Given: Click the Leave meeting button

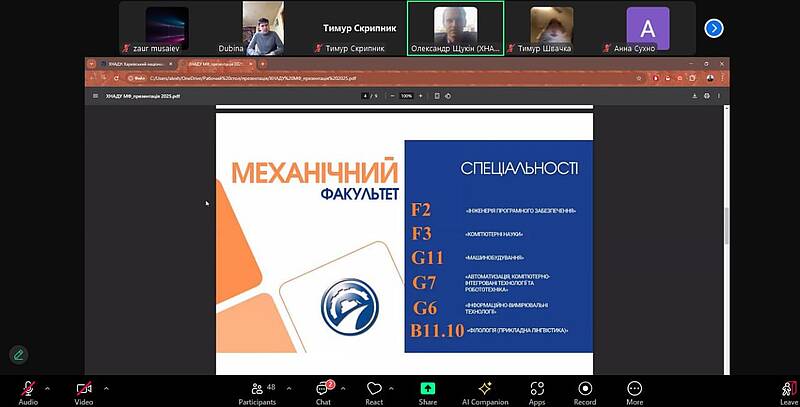Looking at the screenshot, I should pyautogui.click(x=789, y=394).
